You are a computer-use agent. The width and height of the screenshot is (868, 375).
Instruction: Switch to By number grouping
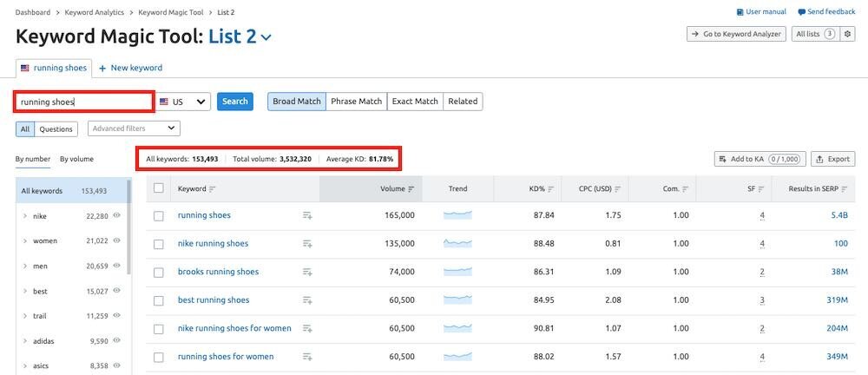[x=33, y=159]
